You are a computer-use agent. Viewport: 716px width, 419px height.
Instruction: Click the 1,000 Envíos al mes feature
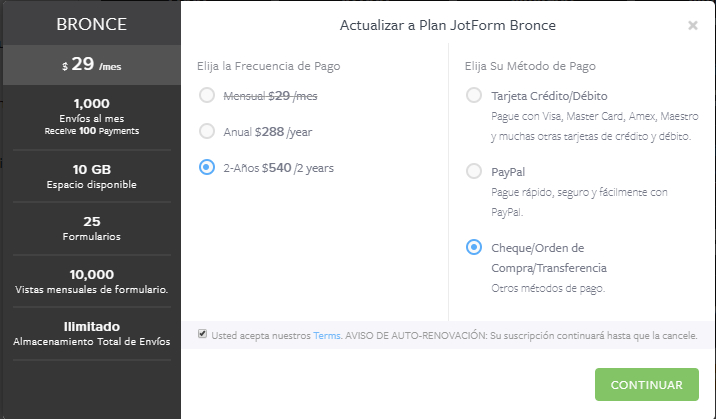[91, 116]
